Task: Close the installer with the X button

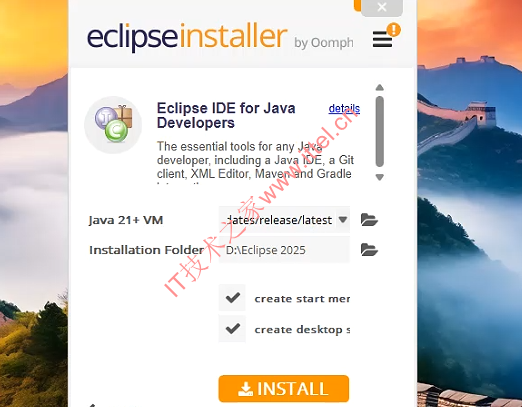Action: 382,7
